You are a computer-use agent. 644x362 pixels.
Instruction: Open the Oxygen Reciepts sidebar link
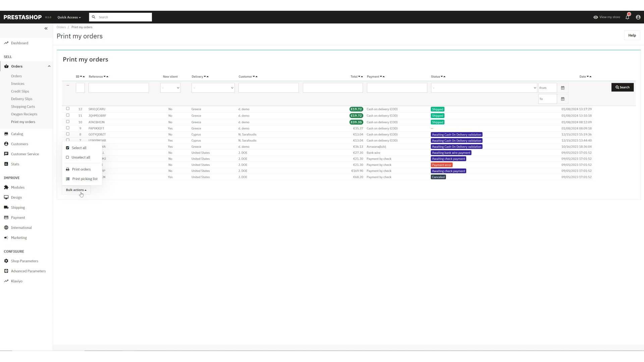[x=24, y=114]
